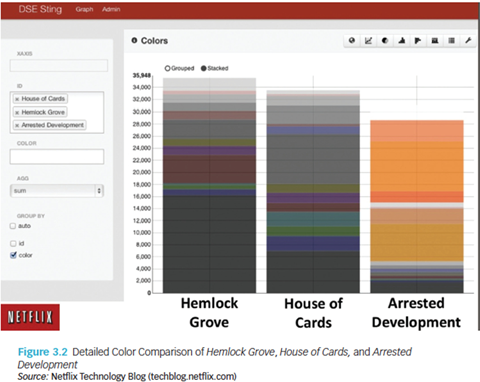Remove the Arrested Development tag

pos(17,126)
